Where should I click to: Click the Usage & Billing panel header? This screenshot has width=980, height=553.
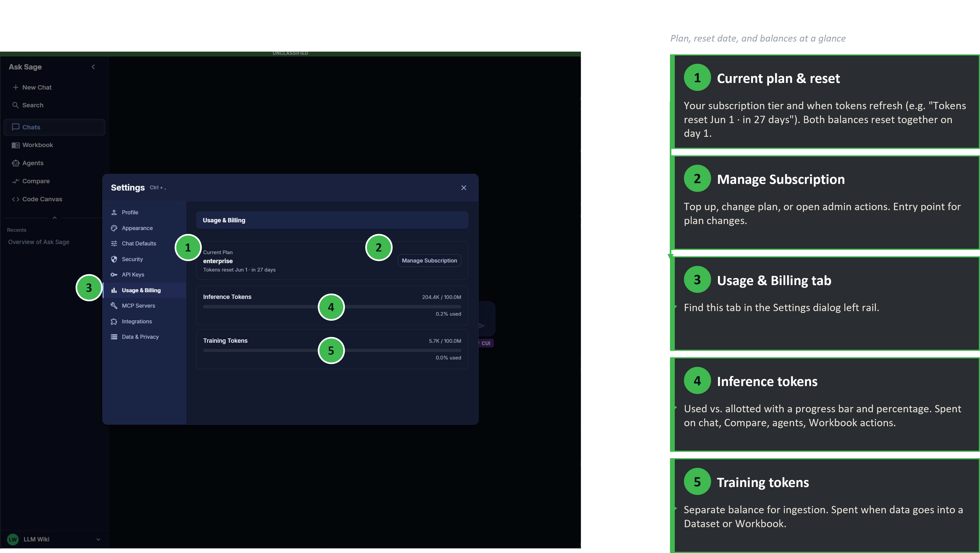tap(332, 220)
